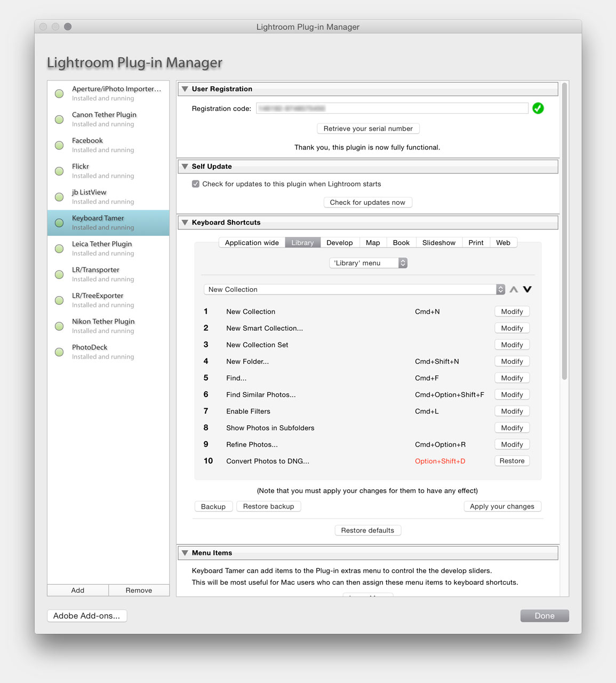Modify shortcut for New Collection Set
The width and height of the screenshot is (616, 683).
(512, 345)
